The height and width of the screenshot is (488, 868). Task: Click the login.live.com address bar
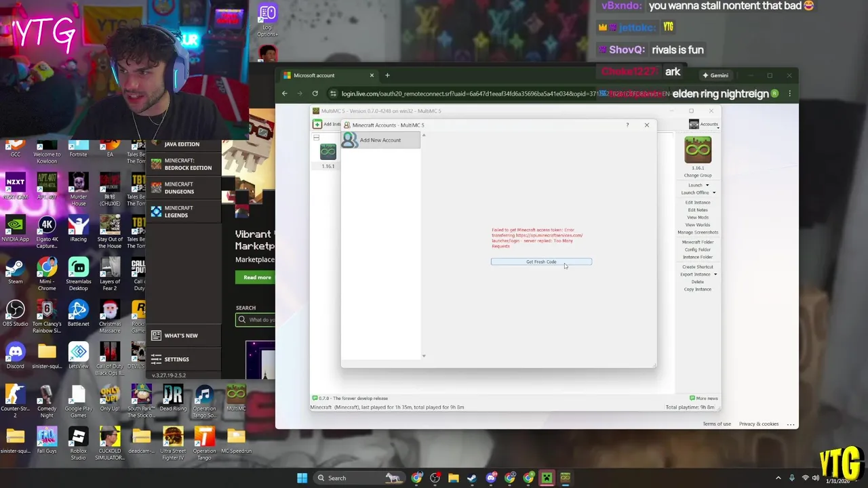(502, 94)
